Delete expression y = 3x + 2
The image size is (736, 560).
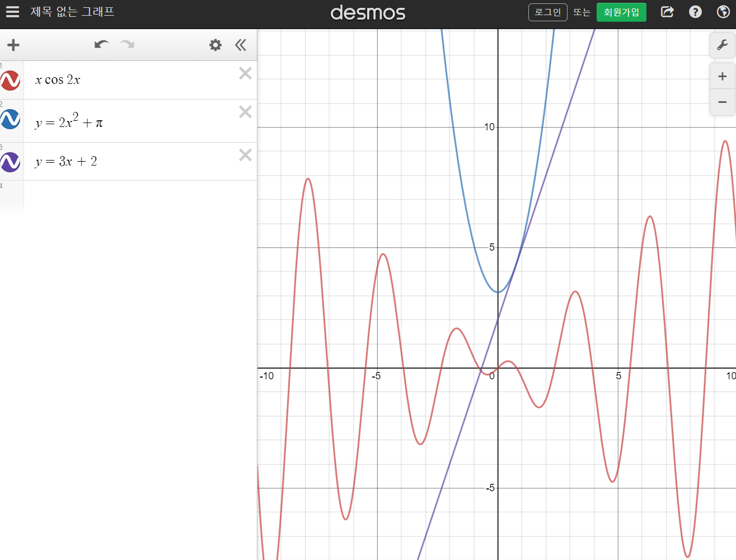(x=245, y=155)
